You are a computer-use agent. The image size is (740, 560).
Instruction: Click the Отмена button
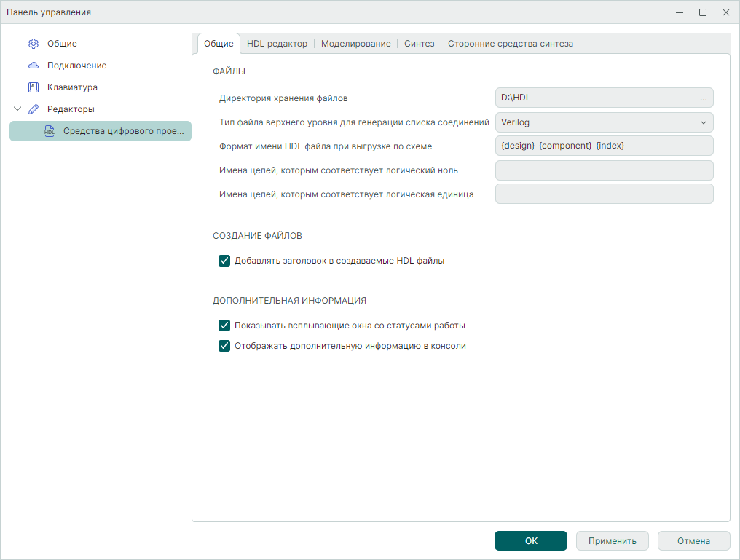(x=693, y=541)
